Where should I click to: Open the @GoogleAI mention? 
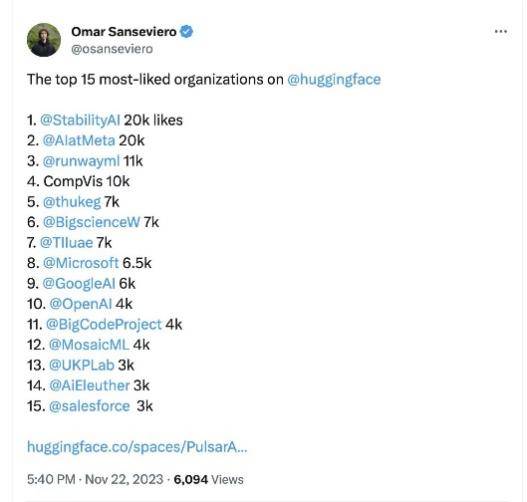[79, 284]
